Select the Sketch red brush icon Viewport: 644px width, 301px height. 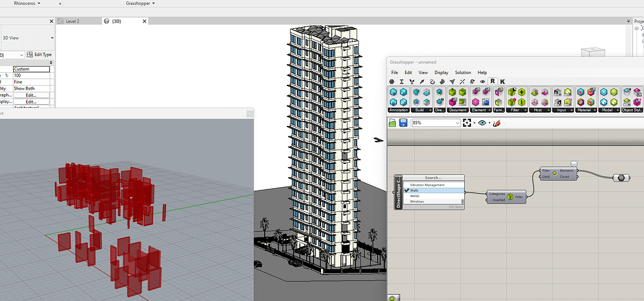(x=497, y=123)
